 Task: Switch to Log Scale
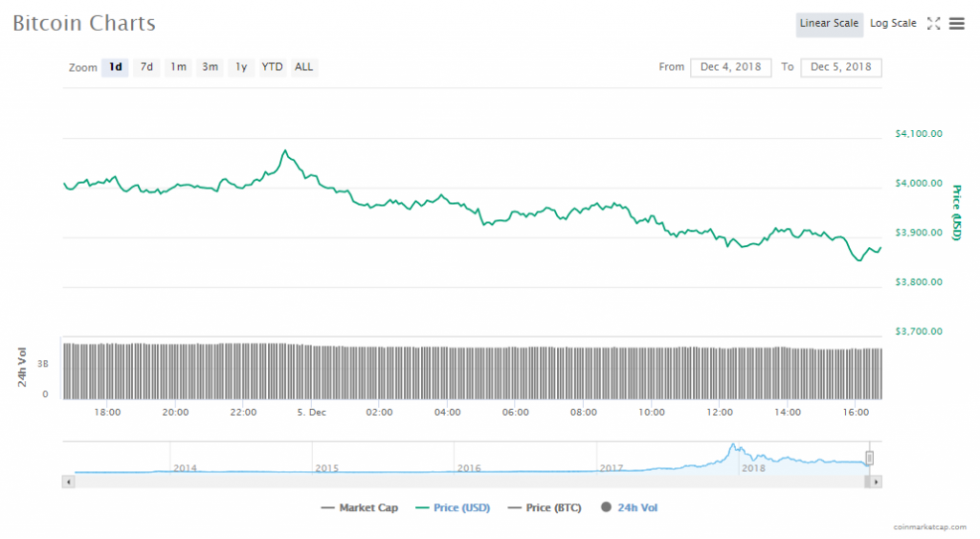[x=892, y=24]
